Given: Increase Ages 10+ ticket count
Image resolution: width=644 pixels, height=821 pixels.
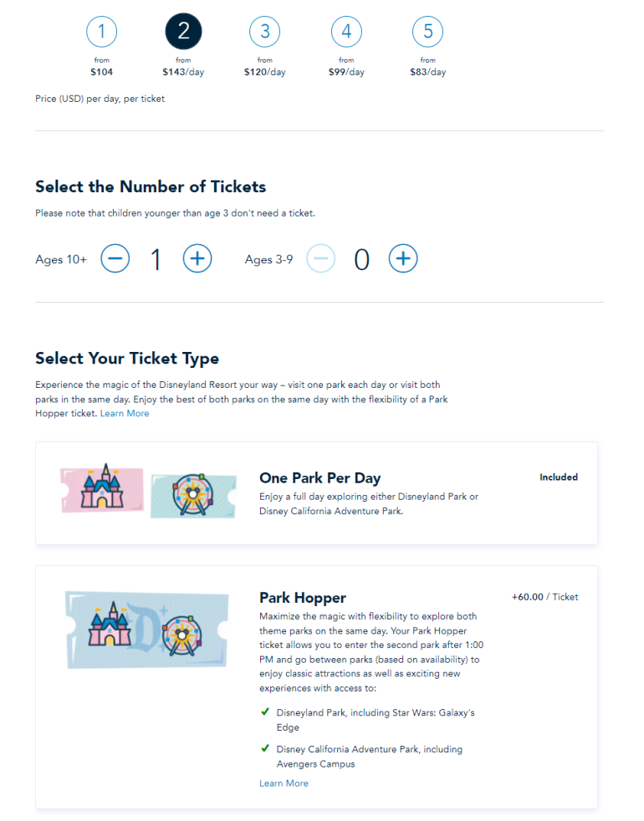Looking at the screenshot, I should tap(197, 259).
